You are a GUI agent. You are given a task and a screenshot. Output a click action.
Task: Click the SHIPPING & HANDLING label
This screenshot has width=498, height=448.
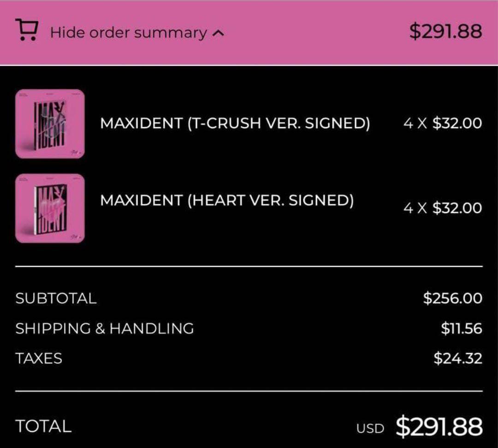pos(105,329)
